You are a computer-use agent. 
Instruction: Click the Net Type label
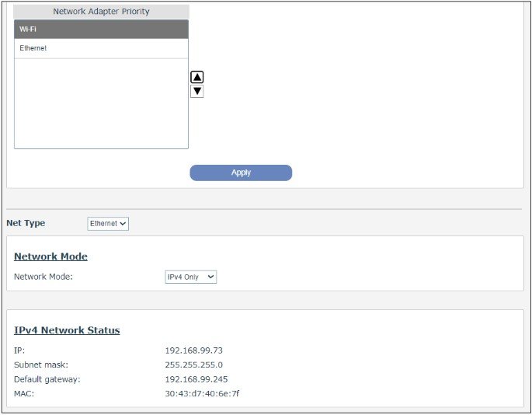tap(26, 223)
